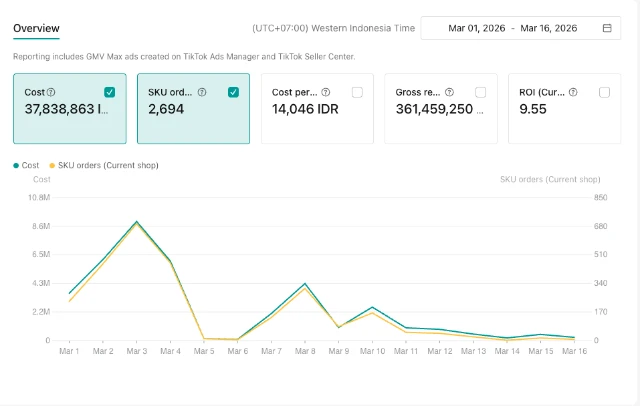Switch to the Overview tab
The image size is (640, 406).
(x=36, y=28)
